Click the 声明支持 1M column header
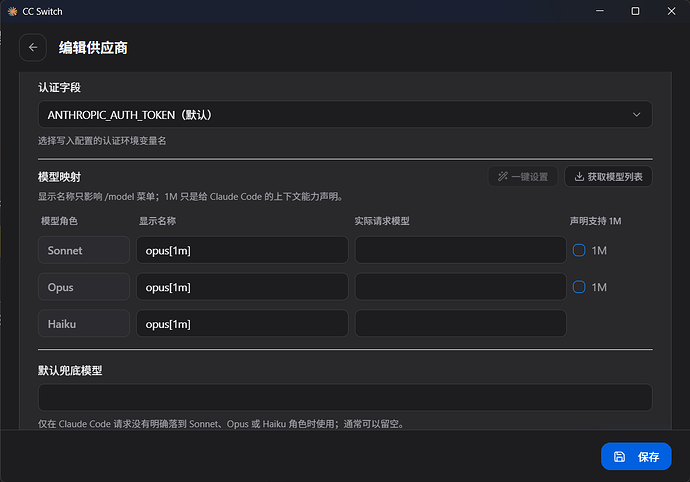 595,221
